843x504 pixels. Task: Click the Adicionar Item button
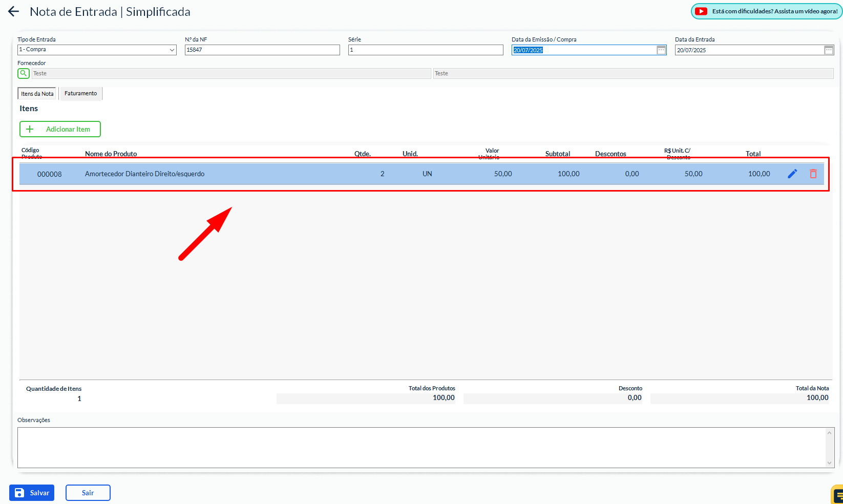(x=60, y=129)
